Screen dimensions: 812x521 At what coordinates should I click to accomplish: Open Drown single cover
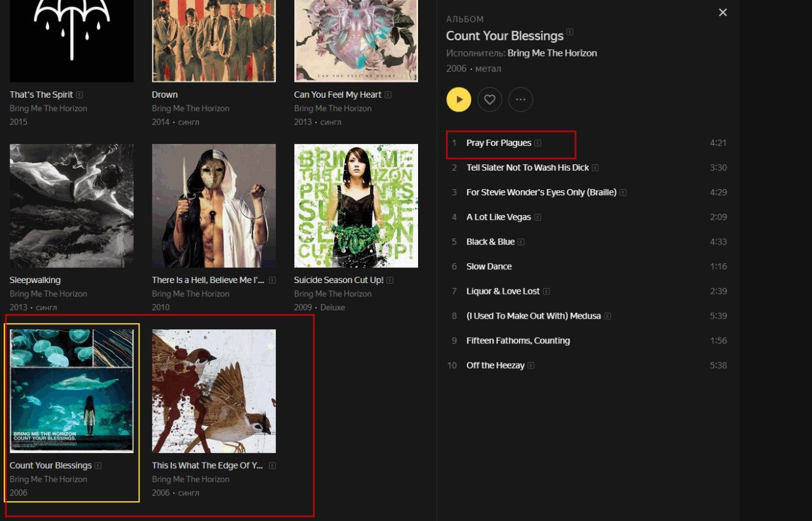pos(214,41)
